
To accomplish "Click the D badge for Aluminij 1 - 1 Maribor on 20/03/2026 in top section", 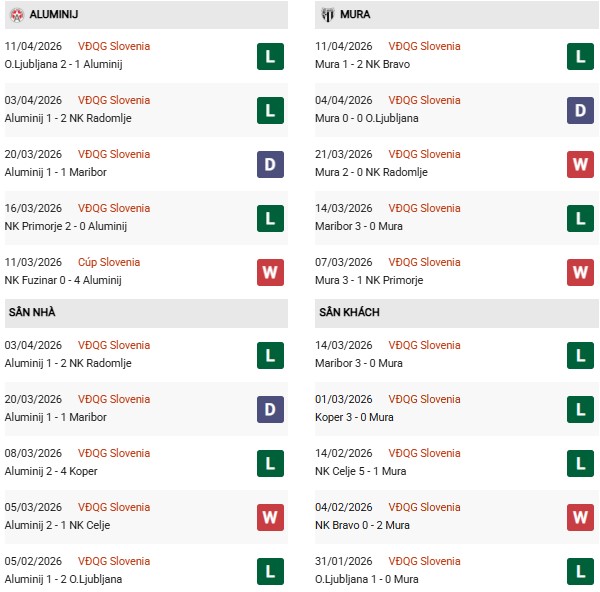I will [x=270, y=164].
